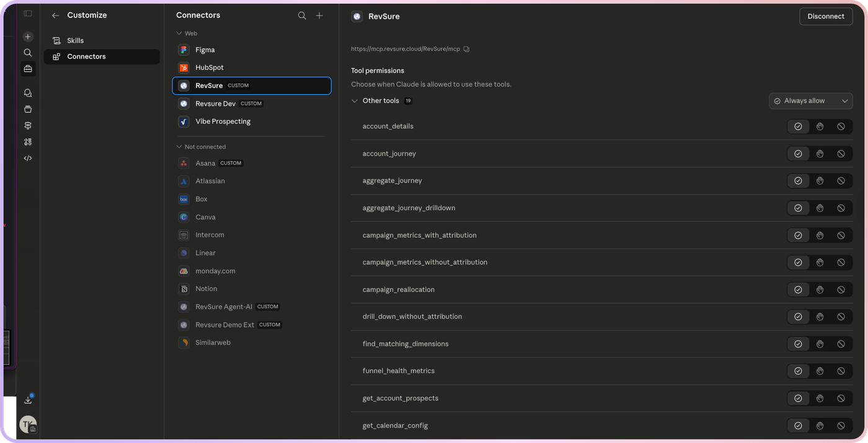Click the RevSure MCP URL text
The image size is (868, 443).
point(405,49)
